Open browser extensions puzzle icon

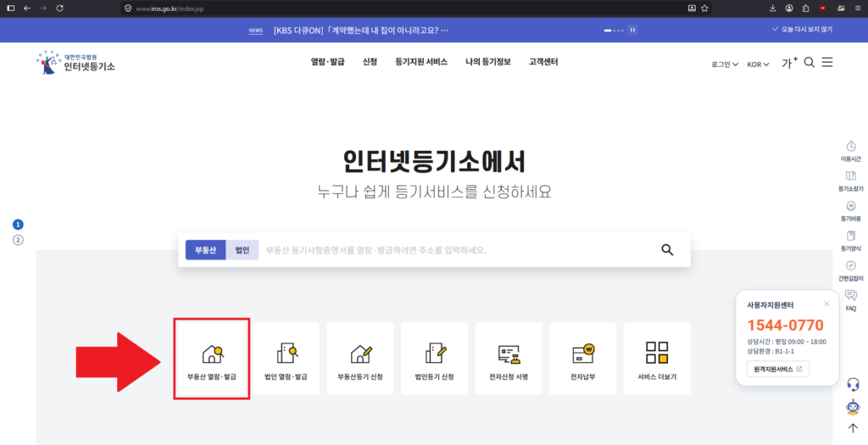click(805, 8)
